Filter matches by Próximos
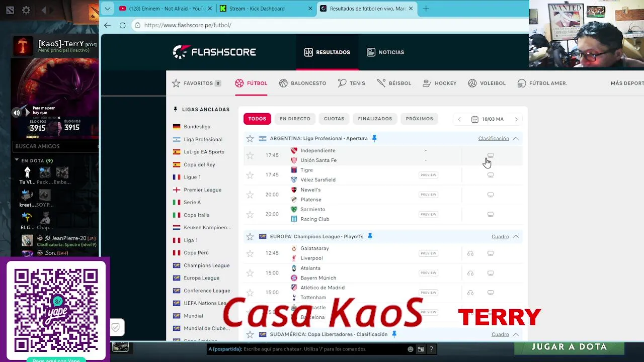This screenshot has height=362, width=644. [419, 119]
